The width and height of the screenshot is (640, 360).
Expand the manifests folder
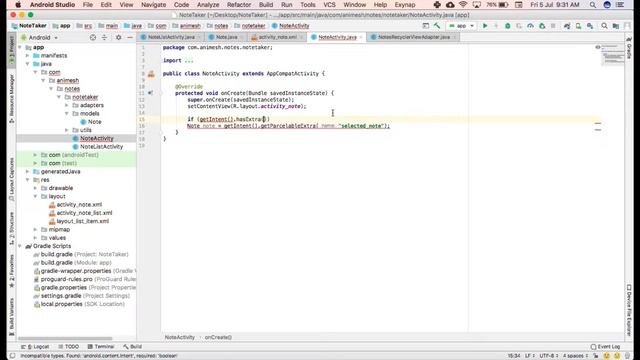(28, 56)
